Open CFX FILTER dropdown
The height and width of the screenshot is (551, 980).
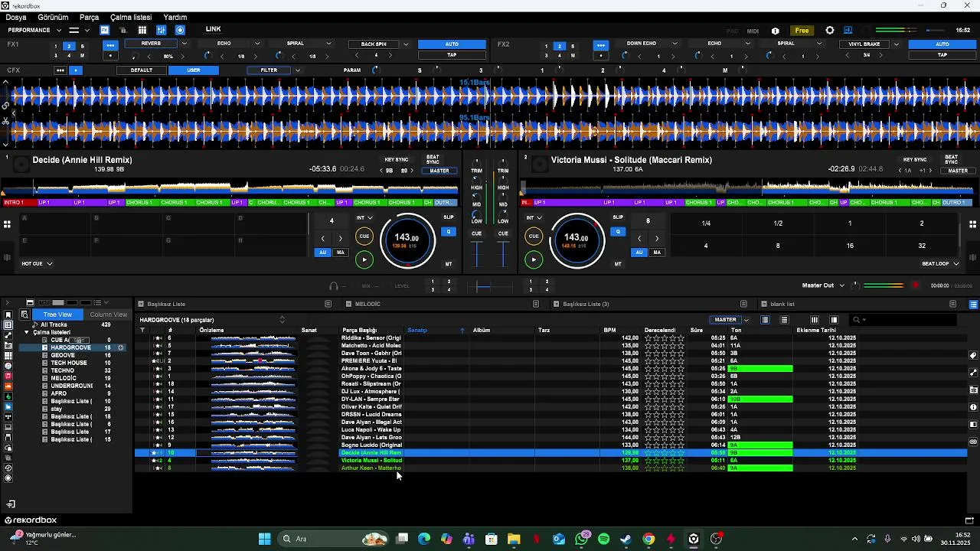point(297,70)
